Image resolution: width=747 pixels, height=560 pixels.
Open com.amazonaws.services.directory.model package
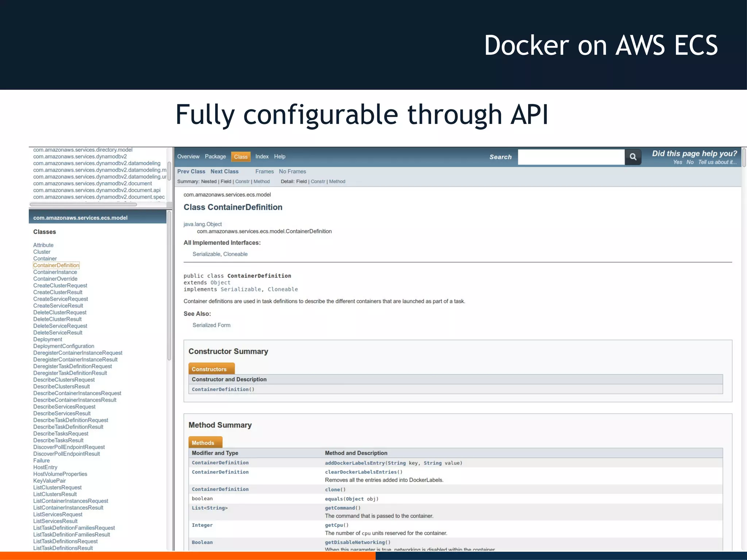[x=83, y=150]
